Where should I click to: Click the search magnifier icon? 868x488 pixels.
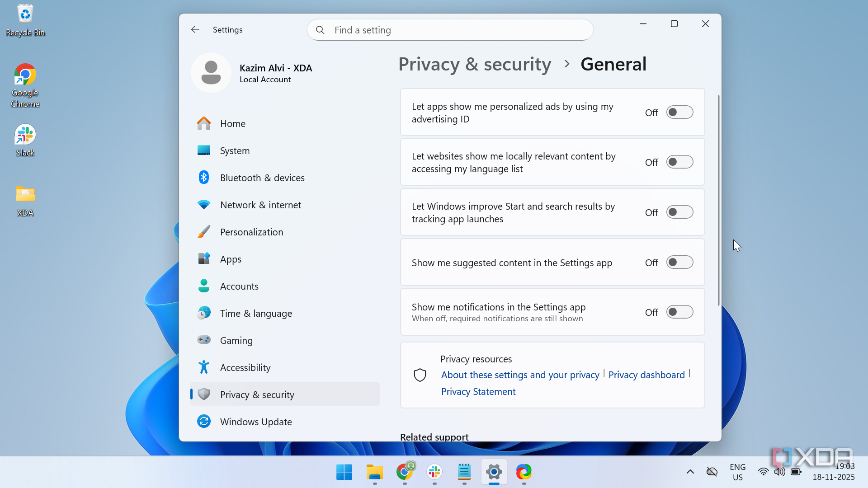(x=320, y=30)
